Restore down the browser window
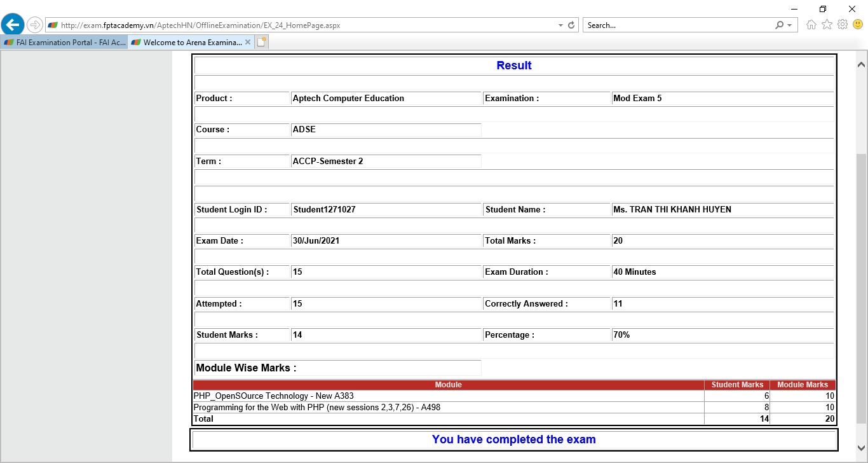This screenshot has height=463, width=868. tap(823, 9)
